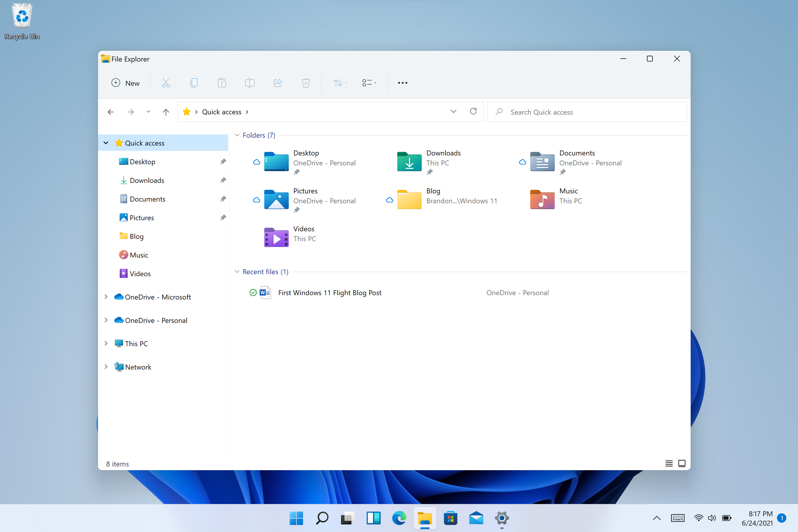Open First Windows 11 Flight Blog Post
The image size is (798, 532).
pos(330,292)
